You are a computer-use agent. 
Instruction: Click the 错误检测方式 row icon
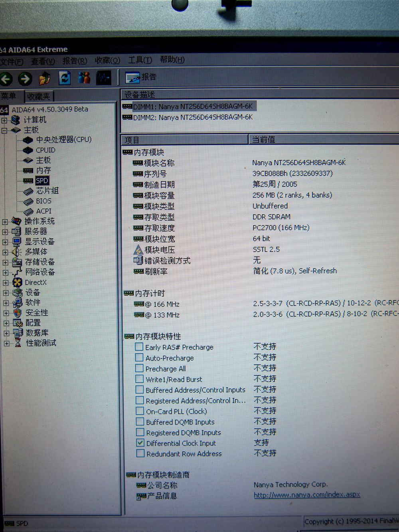(138, 261)
